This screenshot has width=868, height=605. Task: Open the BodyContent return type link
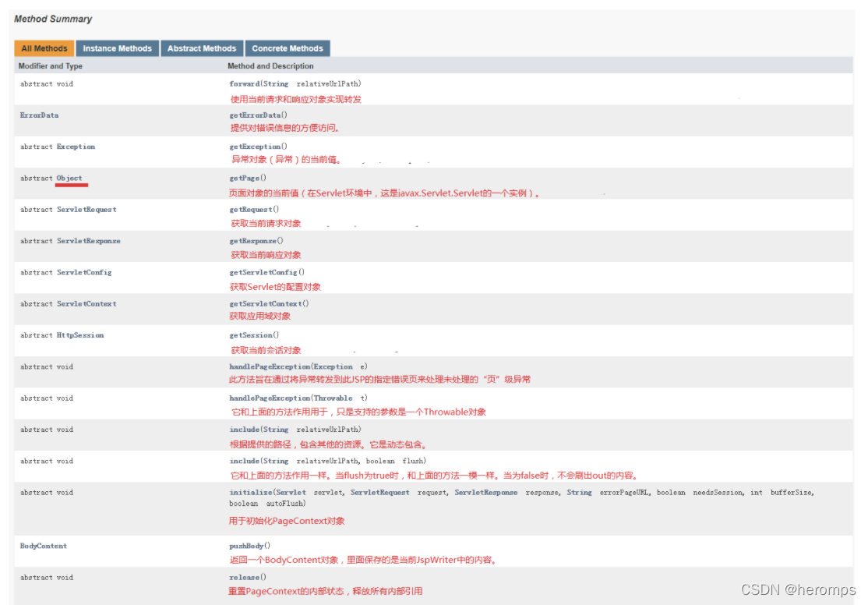click(x=43, y=547)
